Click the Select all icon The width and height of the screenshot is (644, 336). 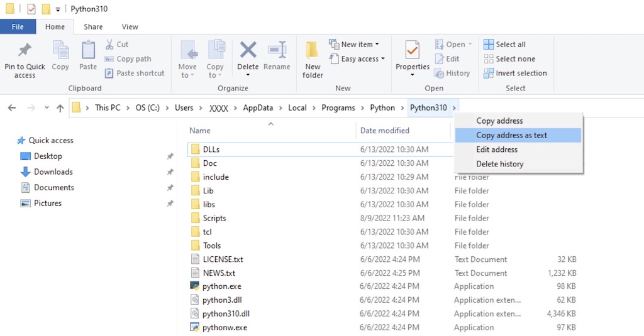click(489, 45)
